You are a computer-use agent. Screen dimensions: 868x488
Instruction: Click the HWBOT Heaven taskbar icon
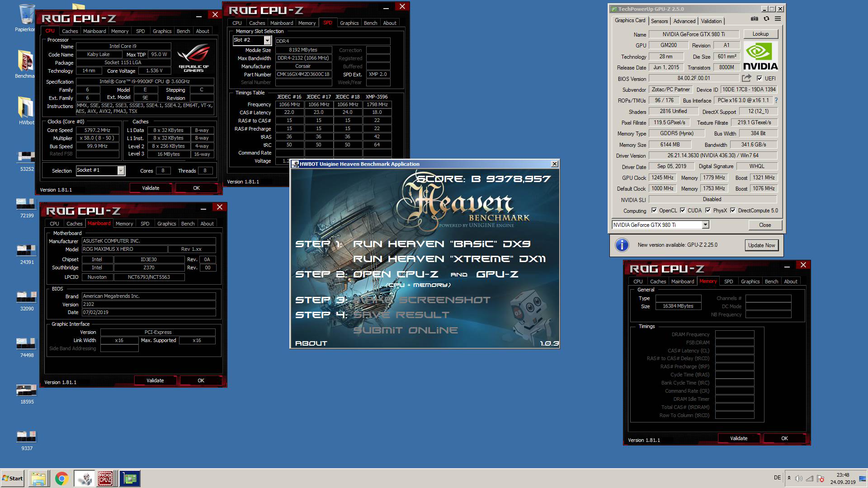(84, 479)
